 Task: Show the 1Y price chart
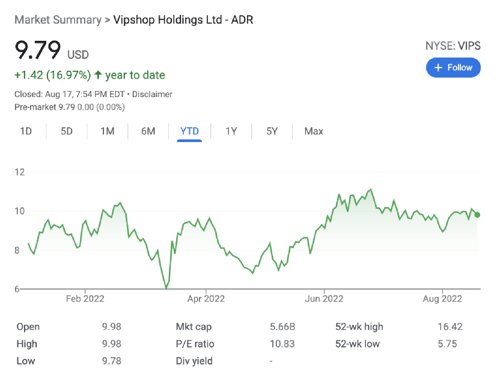tap(231, 131)
